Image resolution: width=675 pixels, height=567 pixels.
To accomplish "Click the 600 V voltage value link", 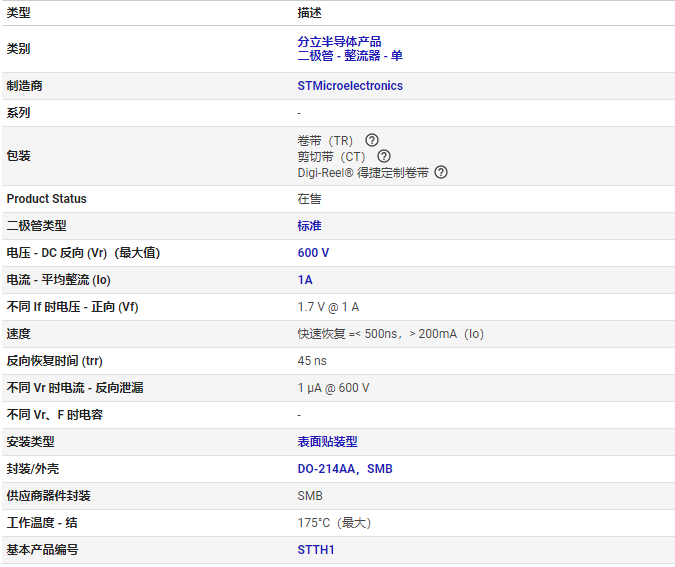I will (313, 253).
